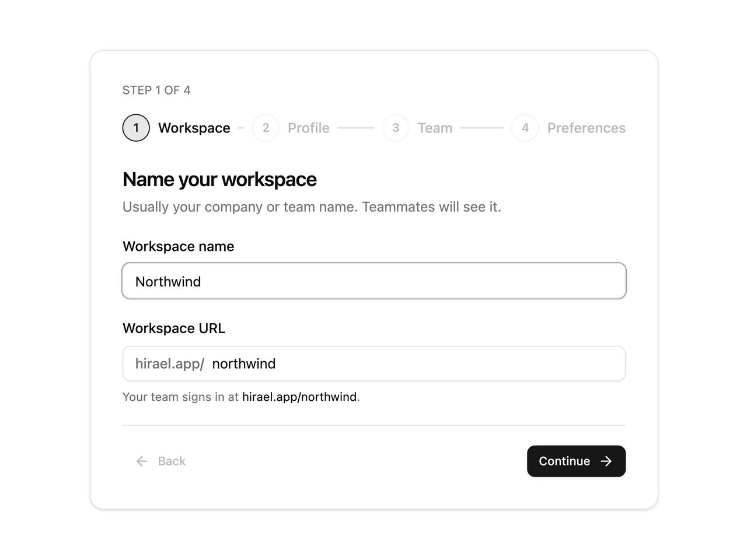The width and height of the screenshot is (747, 560).
Task: Click the step 4 circle icon
Action: coord(525,128)
